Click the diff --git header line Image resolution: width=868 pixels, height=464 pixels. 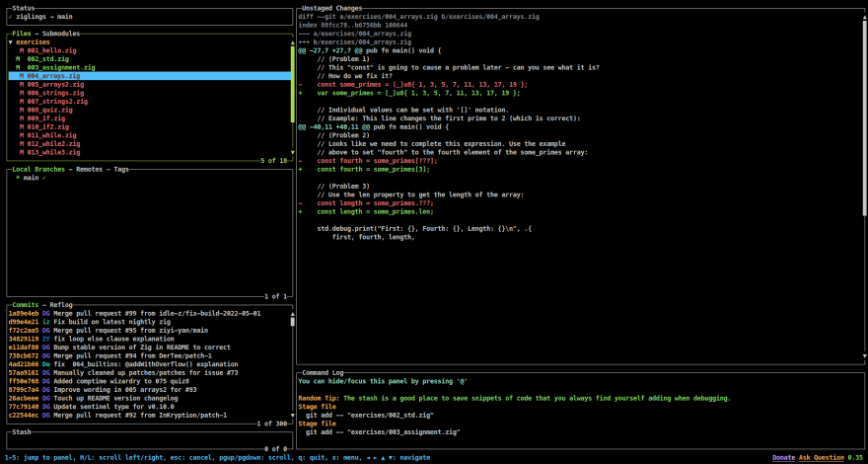point(419,17)
